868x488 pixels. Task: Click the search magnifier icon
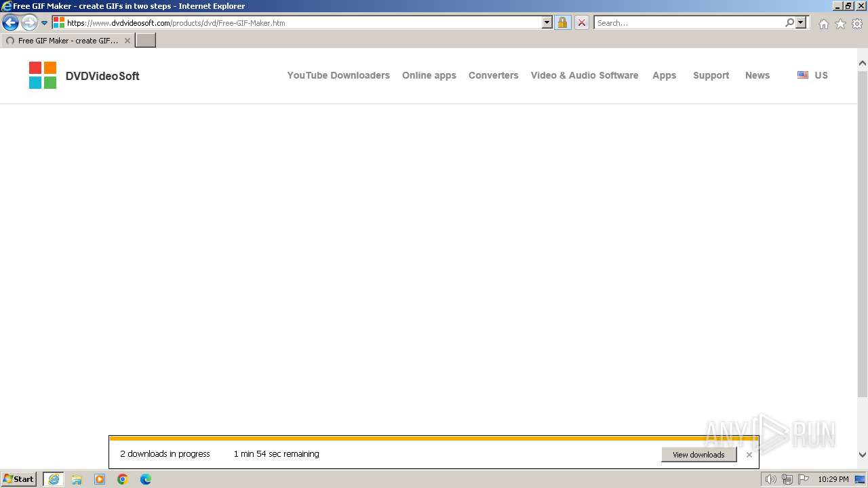click(x=789, y=22)
